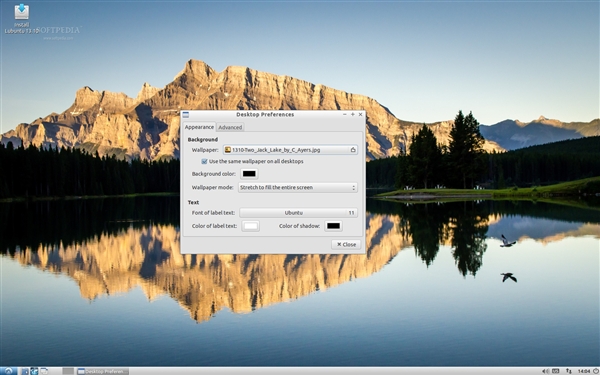Image resolution: width=600 pixels, height=375 pixels.
Task: Pick a new Background color swatch
Action: (x=249, y=174)
